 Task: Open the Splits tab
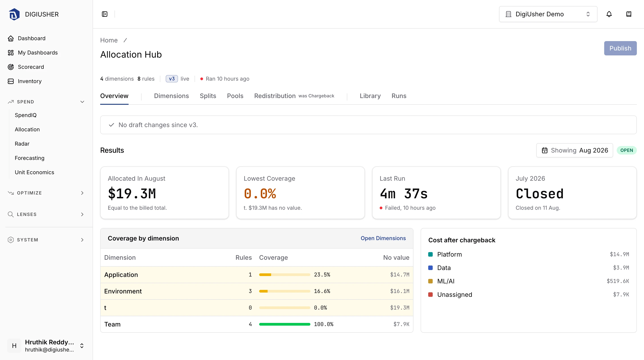208,96
